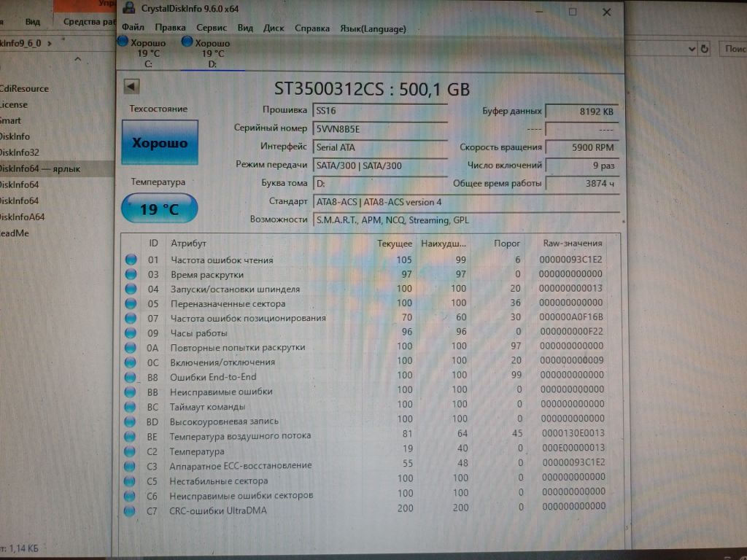Click the CrystalDiskInfo title bar app icon
This screenshot has width=747, height=560.
pyautogui.click(x=128, y=7)
